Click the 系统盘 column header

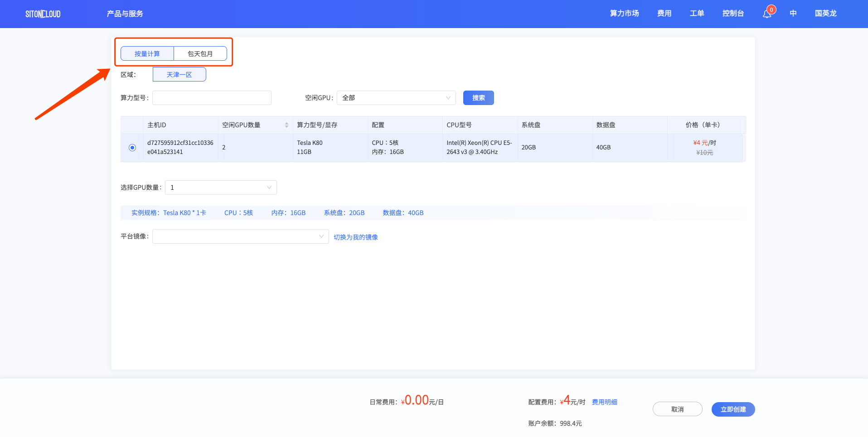[x=555, y=125]
